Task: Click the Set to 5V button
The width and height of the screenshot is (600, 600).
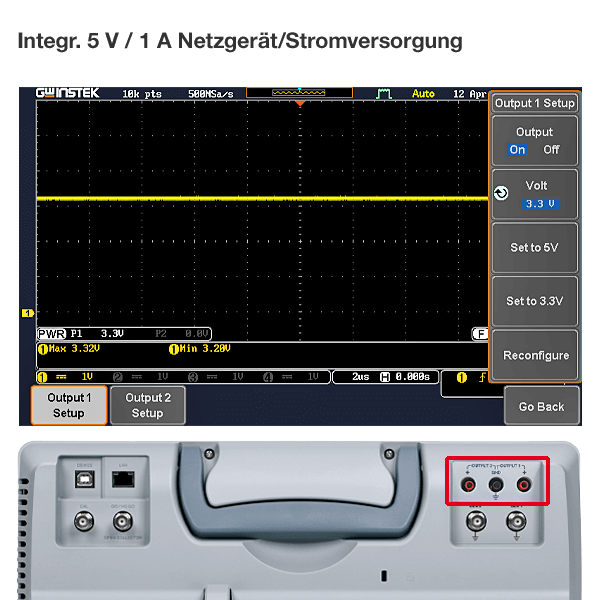Action: click(x=535, y=247)
